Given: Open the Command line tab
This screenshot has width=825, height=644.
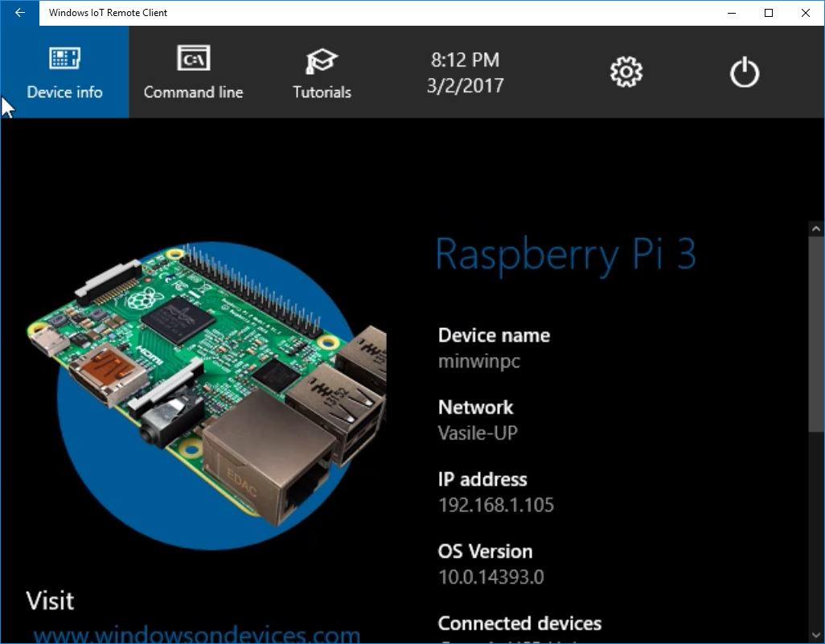Looking at the screenshot, I should click(193, 72).
